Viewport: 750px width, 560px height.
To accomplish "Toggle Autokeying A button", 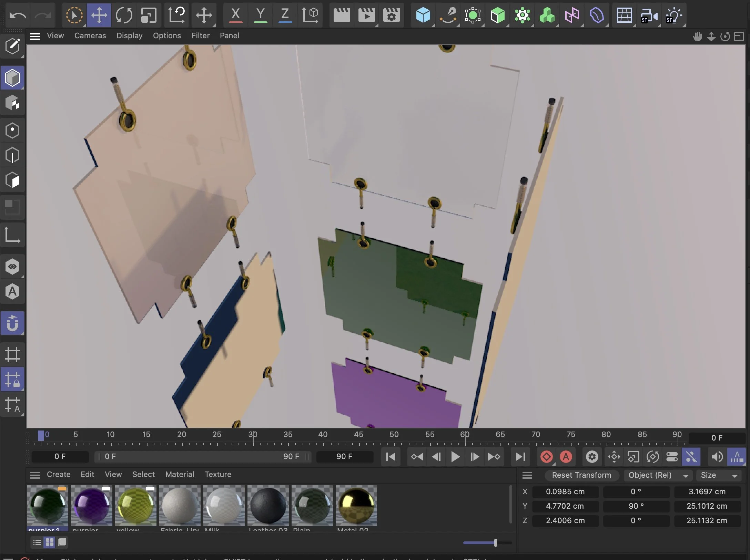I will coord(566,457).
